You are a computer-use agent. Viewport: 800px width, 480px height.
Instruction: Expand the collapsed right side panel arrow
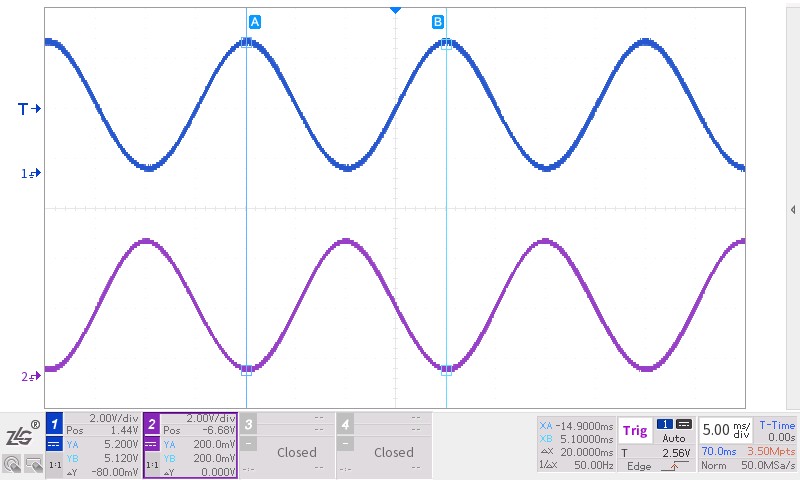(x=793, y=209)
